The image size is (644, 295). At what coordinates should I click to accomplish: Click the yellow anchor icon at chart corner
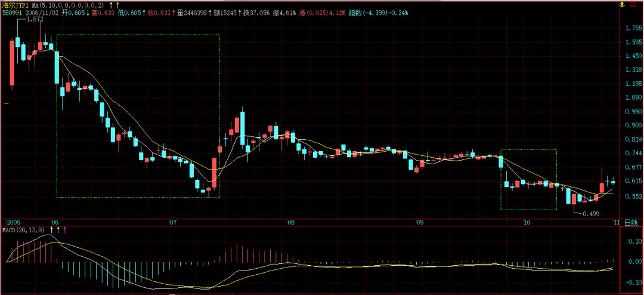[622, 4]
